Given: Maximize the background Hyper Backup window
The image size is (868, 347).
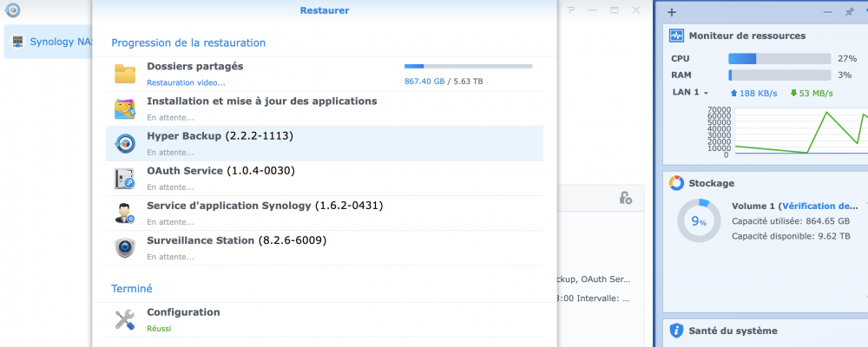Looking at the screenshot, I should pos(614,10).
